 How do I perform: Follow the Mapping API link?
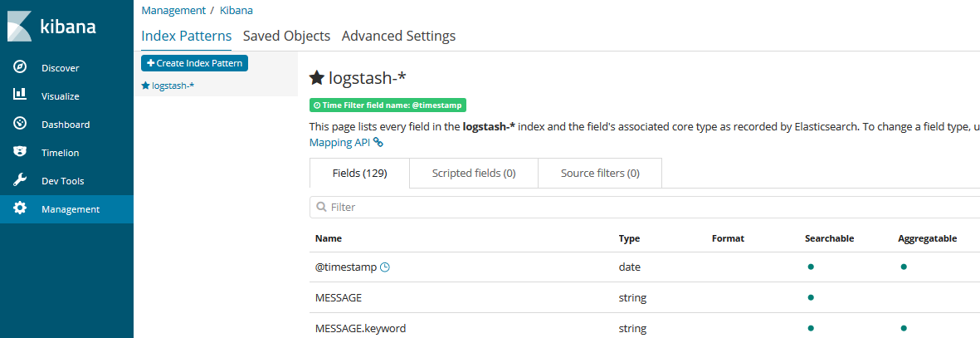tap(340, 142)
